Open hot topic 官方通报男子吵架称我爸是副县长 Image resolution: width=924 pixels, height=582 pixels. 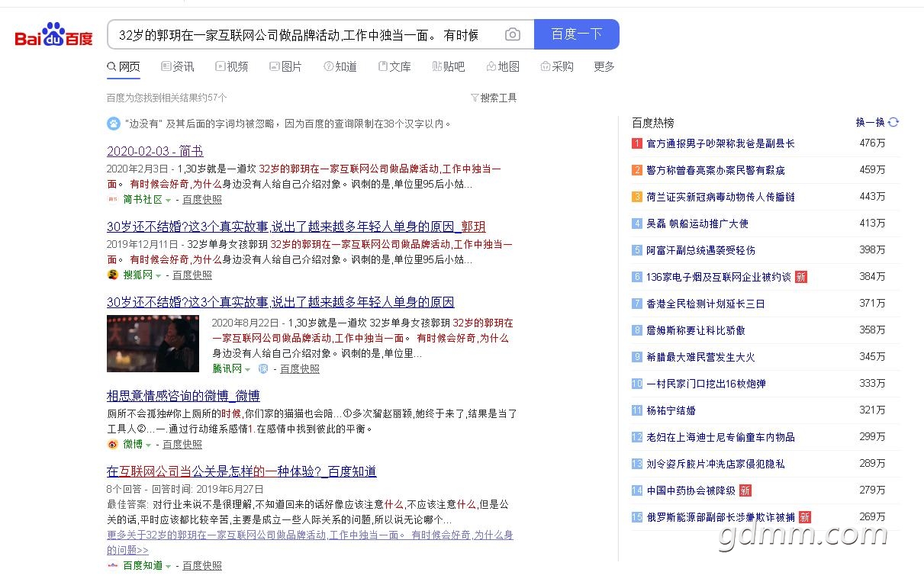[720, 143]
